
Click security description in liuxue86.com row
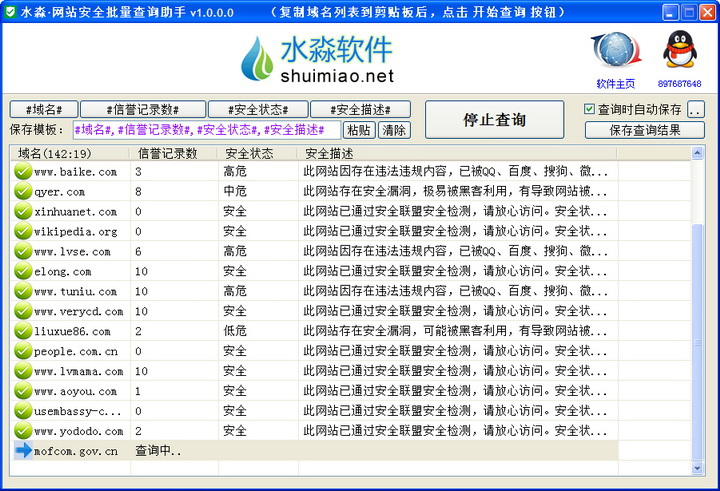pos(455,331)
